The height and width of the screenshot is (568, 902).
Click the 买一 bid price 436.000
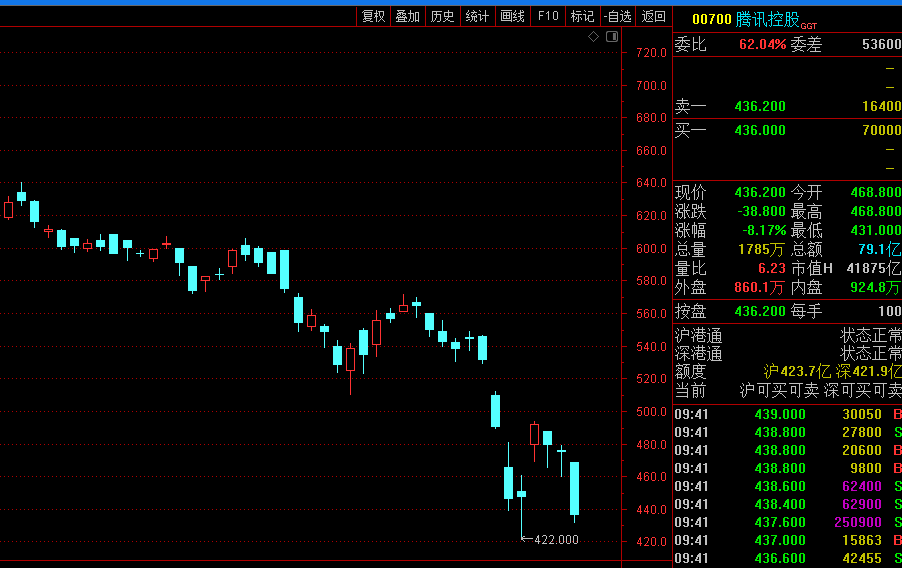[x=760, y=130]
